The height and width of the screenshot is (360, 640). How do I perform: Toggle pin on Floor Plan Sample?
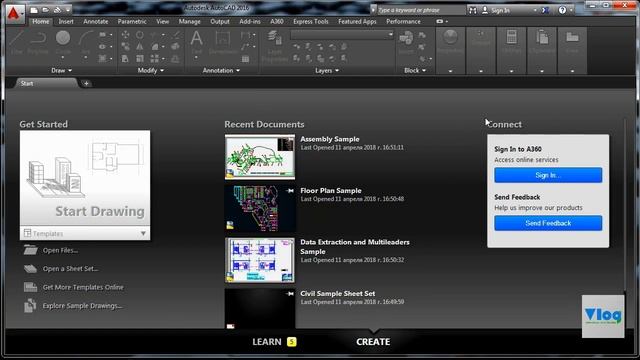coord(290,191)
